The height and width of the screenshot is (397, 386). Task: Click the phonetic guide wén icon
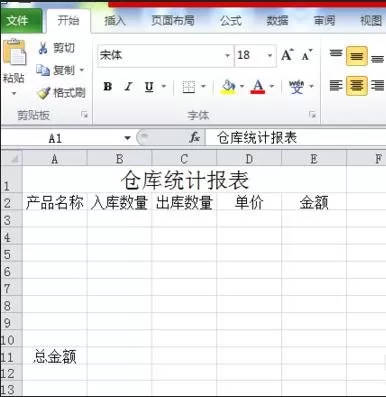[x=296, y=87]
